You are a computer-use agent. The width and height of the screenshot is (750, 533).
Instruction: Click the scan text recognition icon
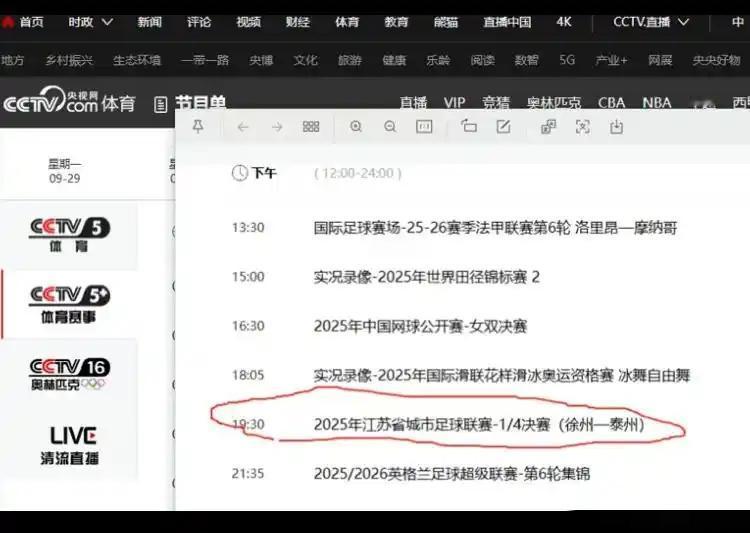[x=583, y=127]
